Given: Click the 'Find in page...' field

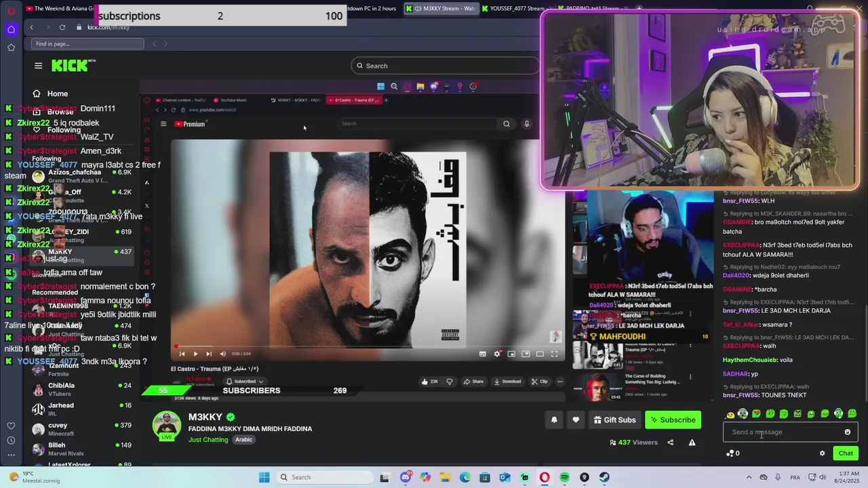Looking at the screenshot, I should pyautogui.click(x=87, y=44).
